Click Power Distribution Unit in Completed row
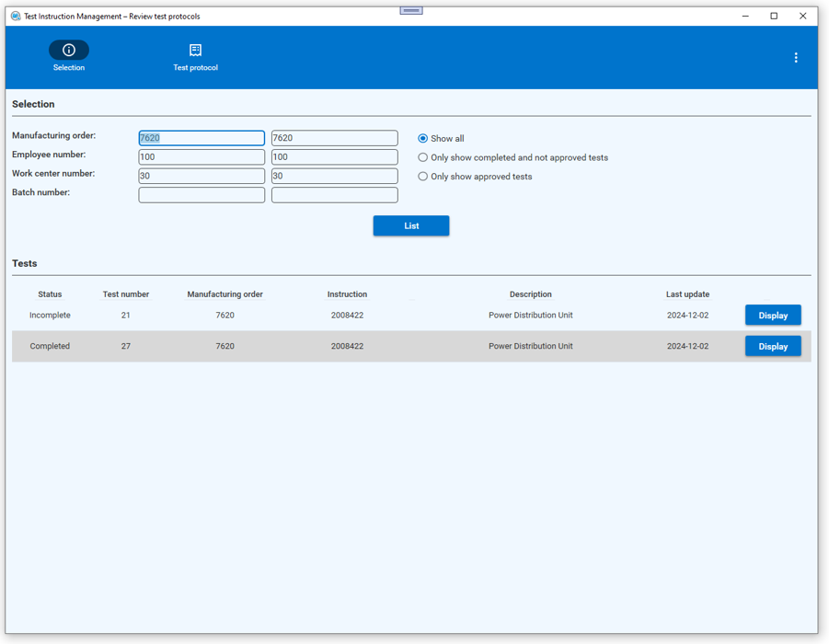 pyautogui.click(x=530, y=346)
